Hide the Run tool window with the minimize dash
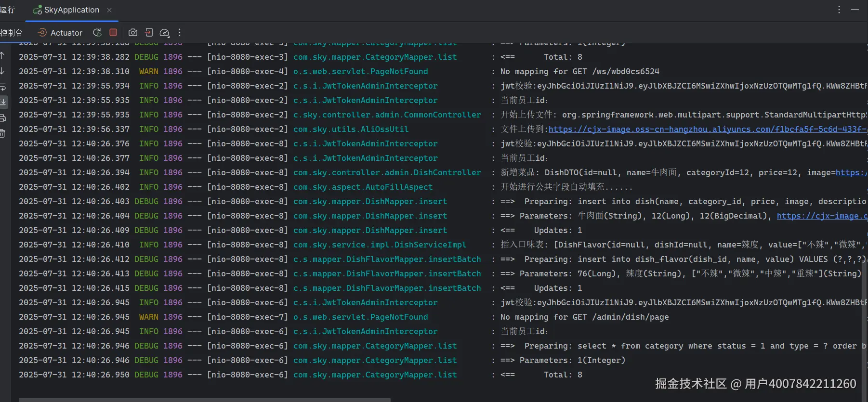 855,10
